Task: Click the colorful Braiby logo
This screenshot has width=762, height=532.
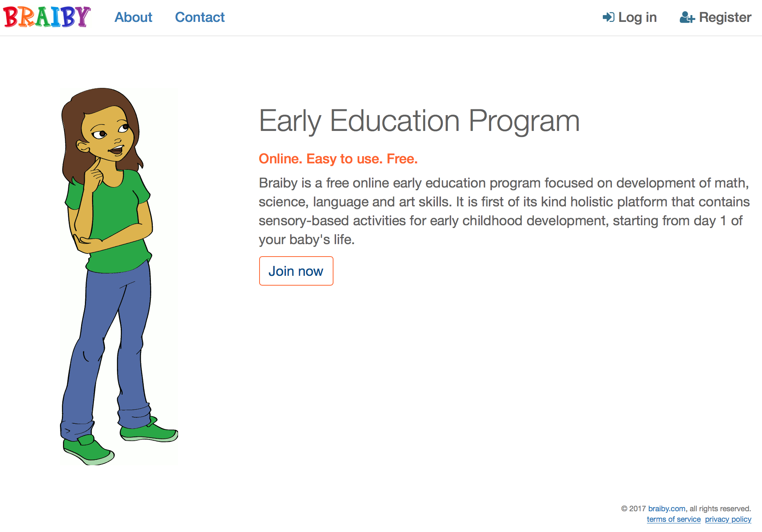Action: pos(47,17)
